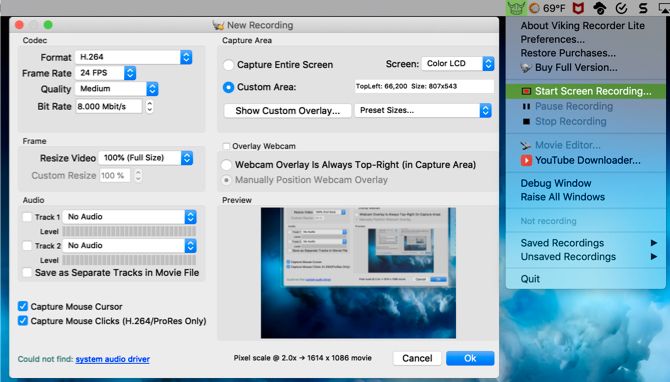Enable the Track 2 audio checkbox
Screen dimensions: 670x382
click(27, 246)
